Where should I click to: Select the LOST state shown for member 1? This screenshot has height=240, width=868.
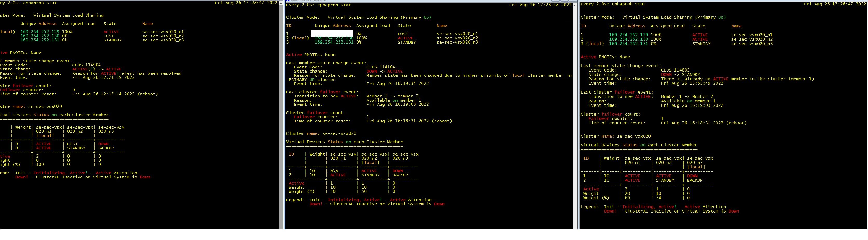tap(403, 34)
